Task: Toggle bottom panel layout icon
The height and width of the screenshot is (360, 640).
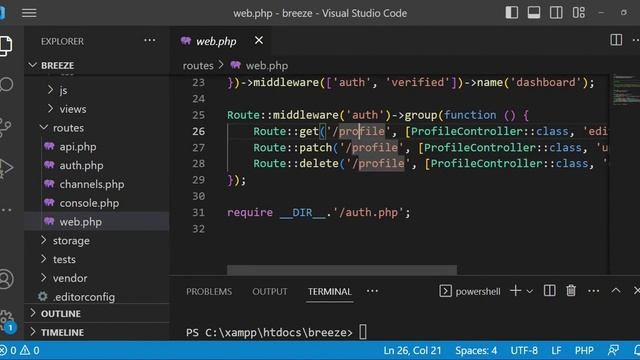Action: tap(534, 13)
